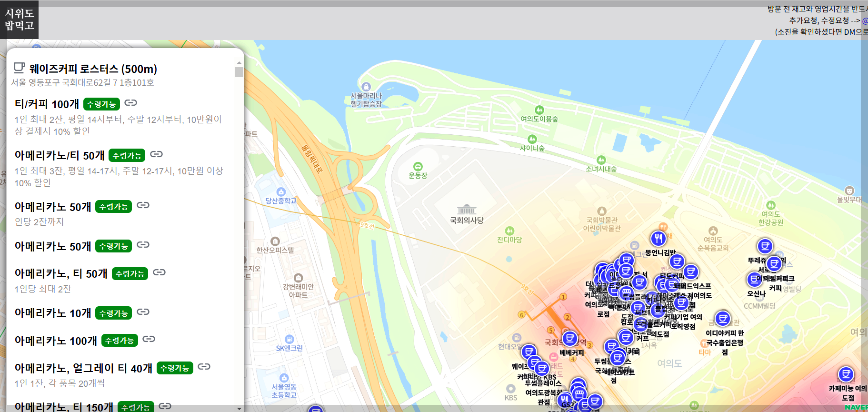Click subway exit 2 marker
This screenshot has width=868, height=412.
click(567, 317)
